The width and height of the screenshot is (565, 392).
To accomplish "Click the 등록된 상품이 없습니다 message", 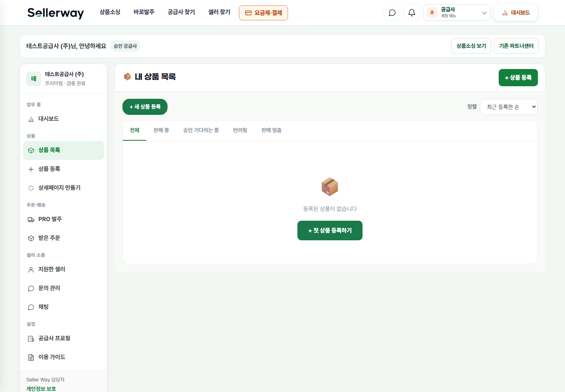I will [330, 209].
